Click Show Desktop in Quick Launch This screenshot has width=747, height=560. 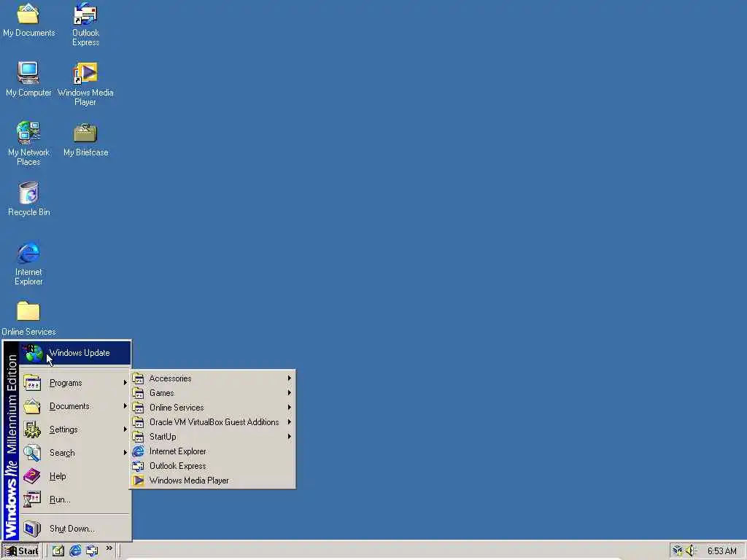[58, 551]
